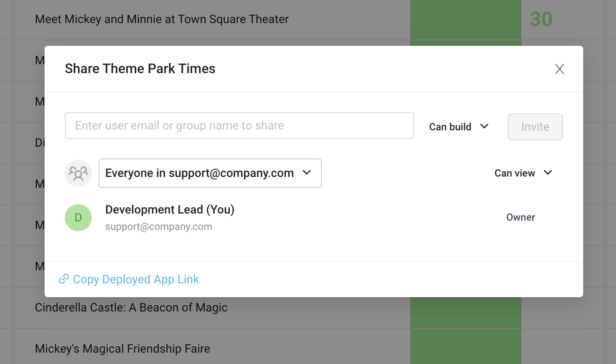Select the Meet Mickey and Minnie row
The width and height of the screenshot is (616, 364).
coord(162,19)
